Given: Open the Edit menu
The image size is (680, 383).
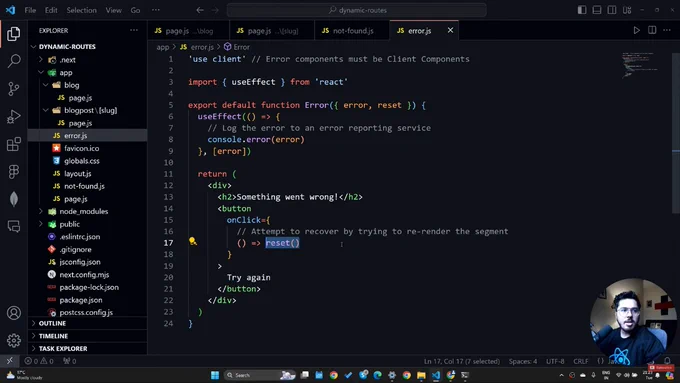Looking at the screenshot, I should [51, 10].
